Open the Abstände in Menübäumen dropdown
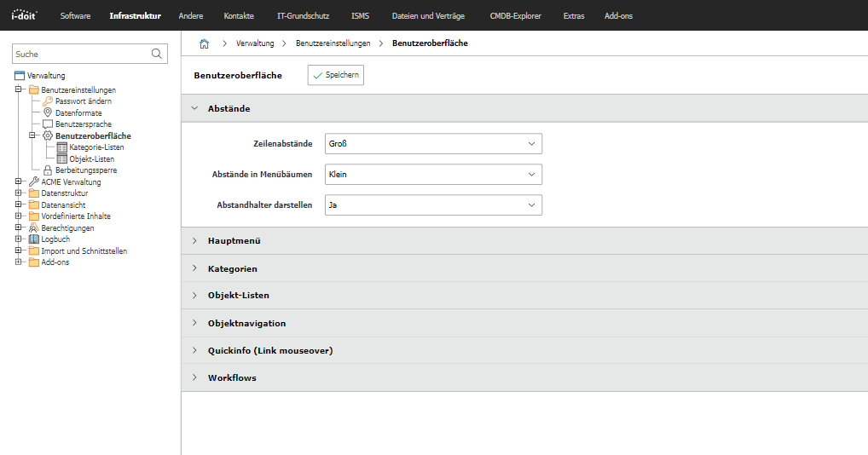 click(x=433, y=174)
